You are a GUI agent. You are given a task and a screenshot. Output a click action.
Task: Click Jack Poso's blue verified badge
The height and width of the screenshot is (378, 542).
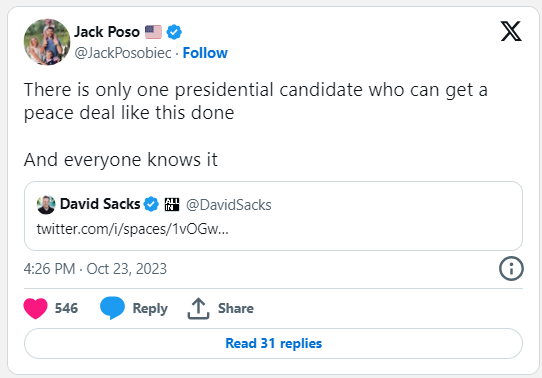(174, 32)
